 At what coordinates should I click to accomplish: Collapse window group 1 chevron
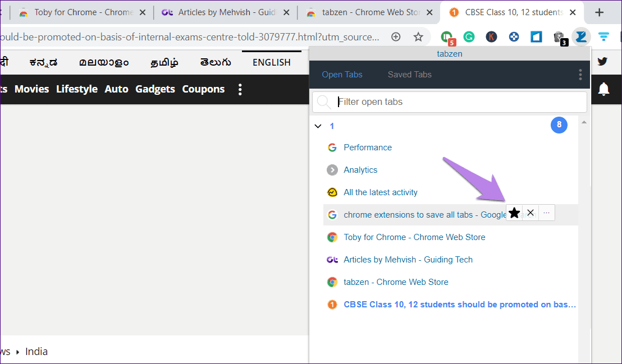click(x=318, y=126)
